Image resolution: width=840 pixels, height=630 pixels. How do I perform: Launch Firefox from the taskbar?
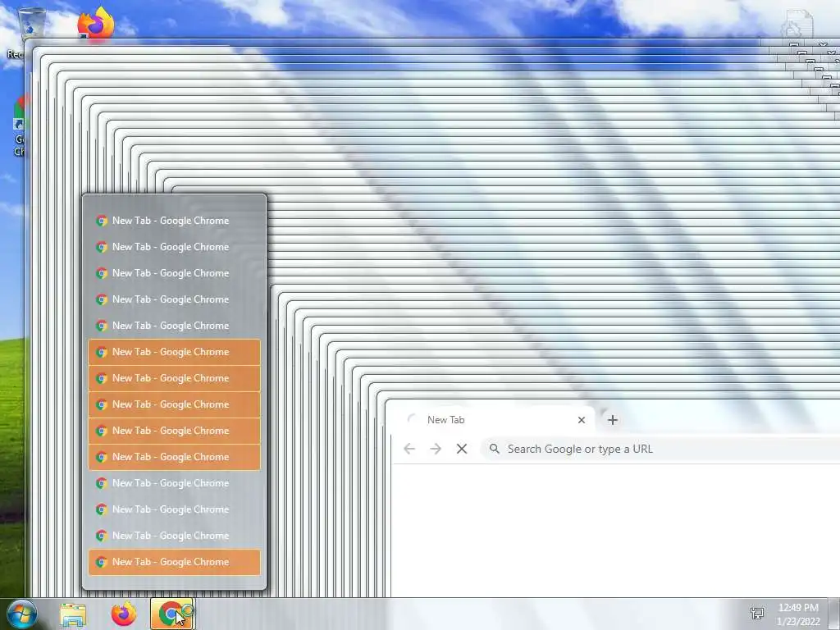click(x=123, y=614)
